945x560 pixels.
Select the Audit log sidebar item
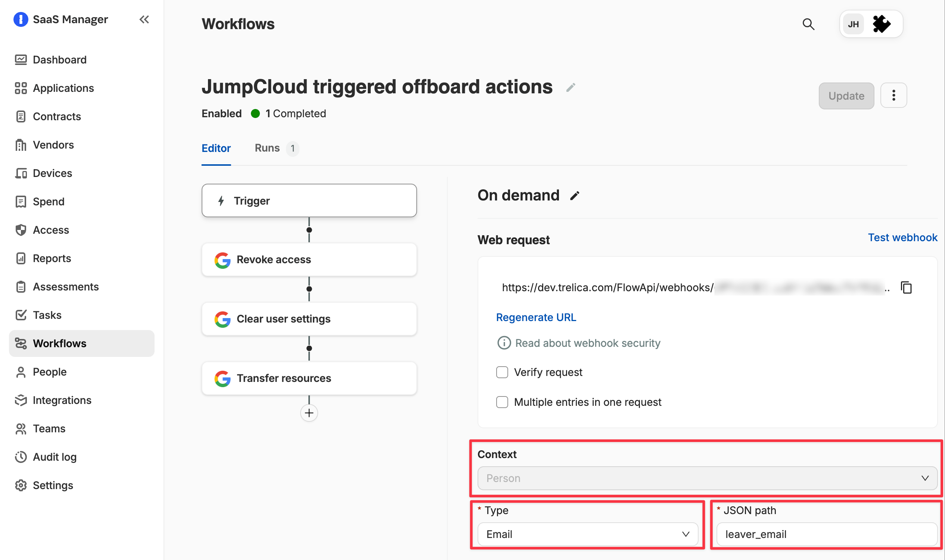[55, 457]
